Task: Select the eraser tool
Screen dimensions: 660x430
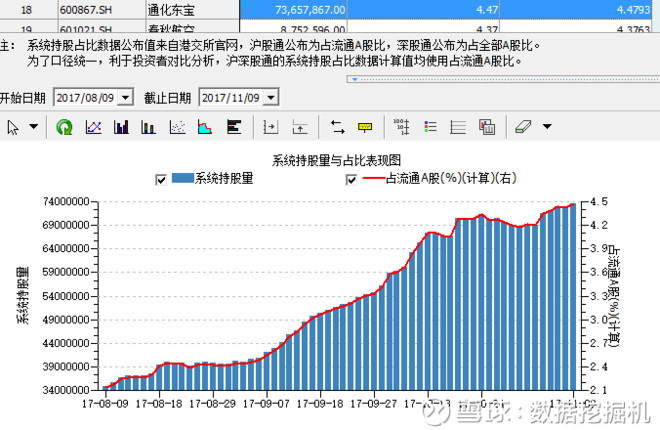Action: click(523, 127)
